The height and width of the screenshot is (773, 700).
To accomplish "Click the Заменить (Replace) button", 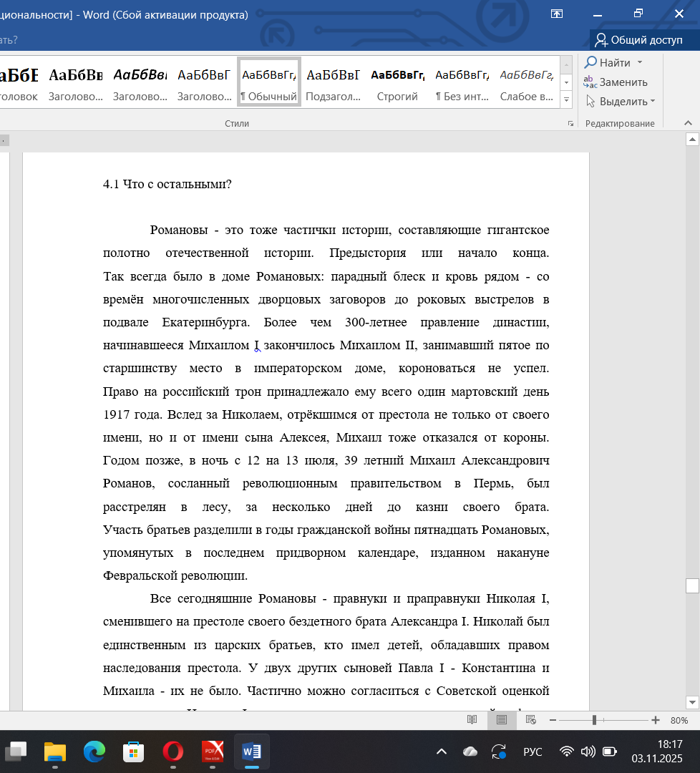I will pyautogui.click(x=616, y=82).
